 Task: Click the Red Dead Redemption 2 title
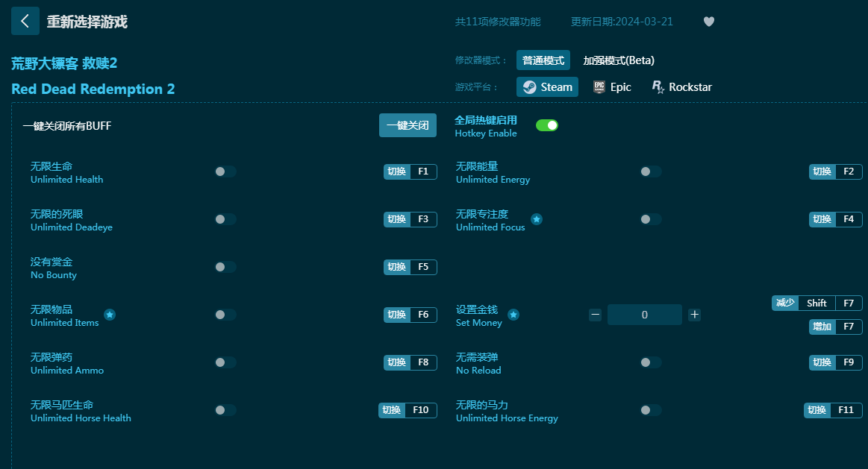point(93,89)
